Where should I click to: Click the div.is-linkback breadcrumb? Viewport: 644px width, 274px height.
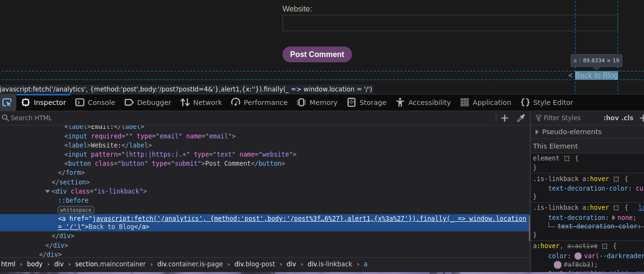pyautogui.click(x=330, y=264)
